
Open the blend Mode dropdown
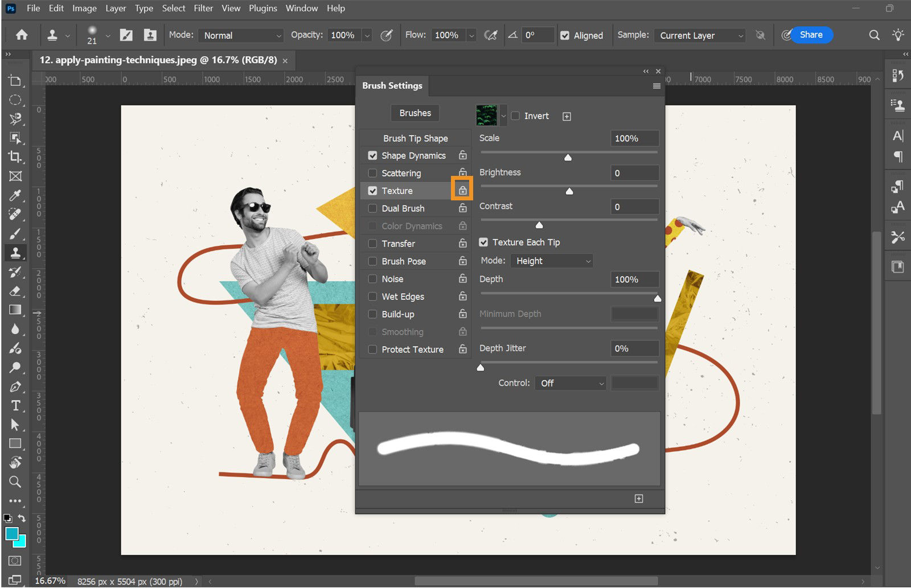click(x=240, y=35)
